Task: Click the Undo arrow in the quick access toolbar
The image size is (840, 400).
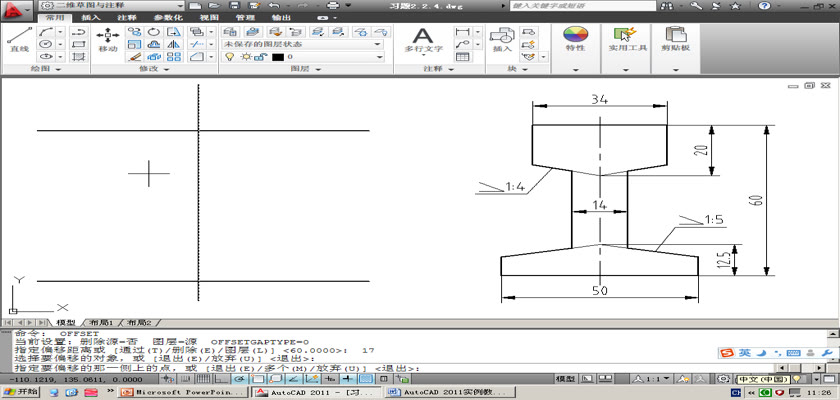Action: [274, 5]
